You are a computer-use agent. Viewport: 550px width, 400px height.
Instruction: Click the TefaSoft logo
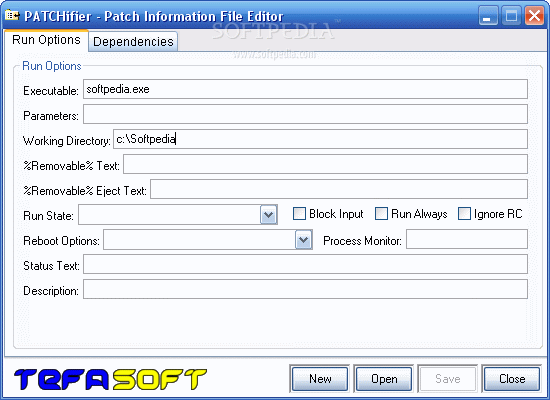click(x=110, y=379)
